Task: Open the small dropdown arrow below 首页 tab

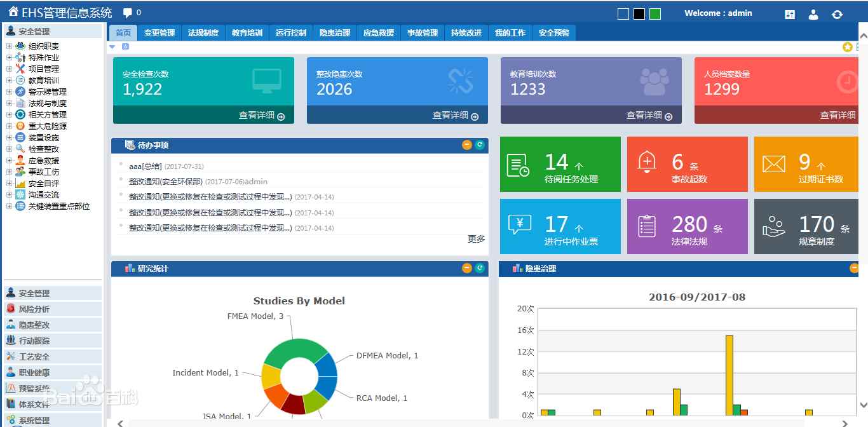Action: (x=112, y=46)
